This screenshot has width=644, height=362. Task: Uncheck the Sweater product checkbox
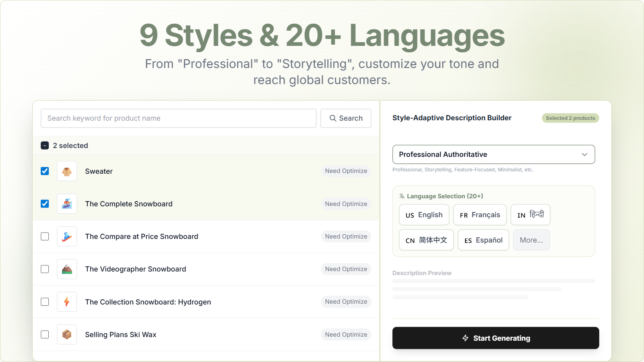[x=45, y=171]
